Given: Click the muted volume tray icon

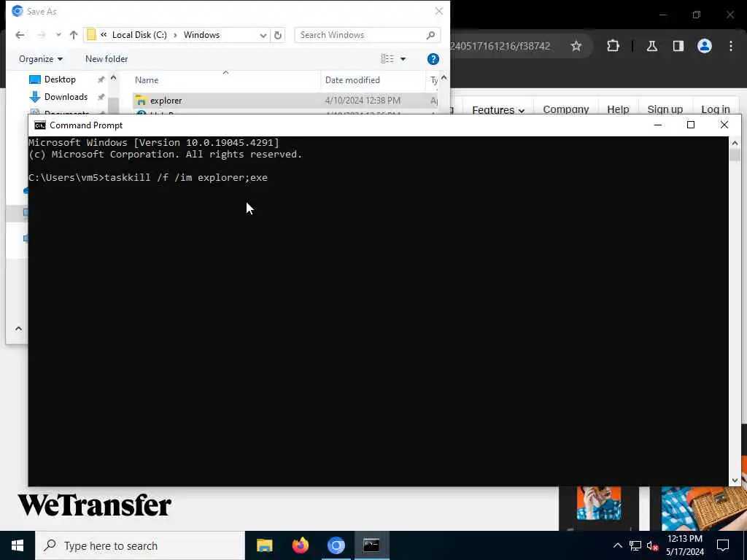Looking at the screenshot, I should [x=653, y=545].
